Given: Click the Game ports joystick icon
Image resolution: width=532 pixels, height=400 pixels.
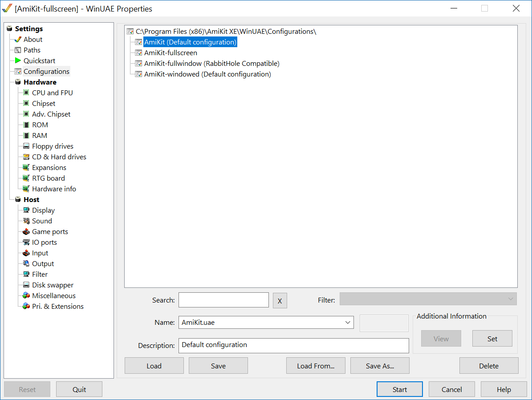Looking at the screenshot, I should (26, 232).
